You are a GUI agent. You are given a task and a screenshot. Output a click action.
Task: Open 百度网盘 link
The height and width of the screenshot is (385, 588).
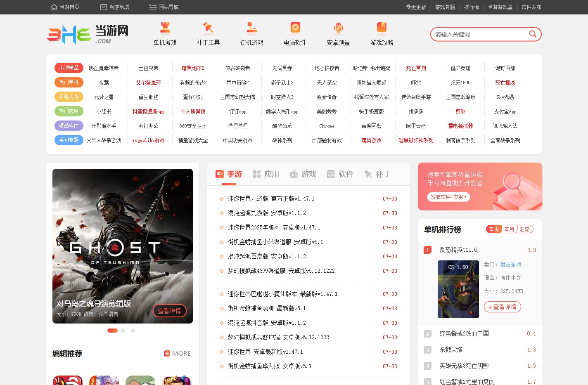[x=371, y=126]
